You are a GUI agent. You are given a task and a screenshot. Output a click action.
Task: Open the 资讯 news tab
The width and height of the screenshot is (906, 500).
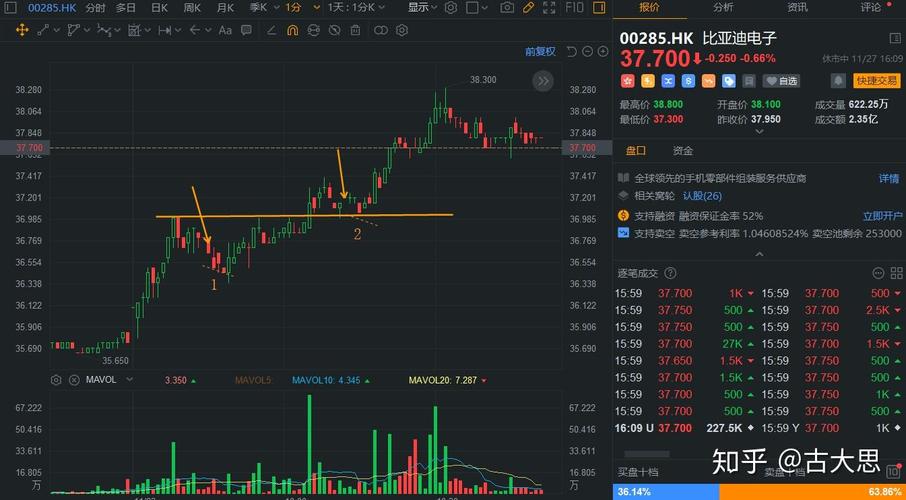click(797, 7)
